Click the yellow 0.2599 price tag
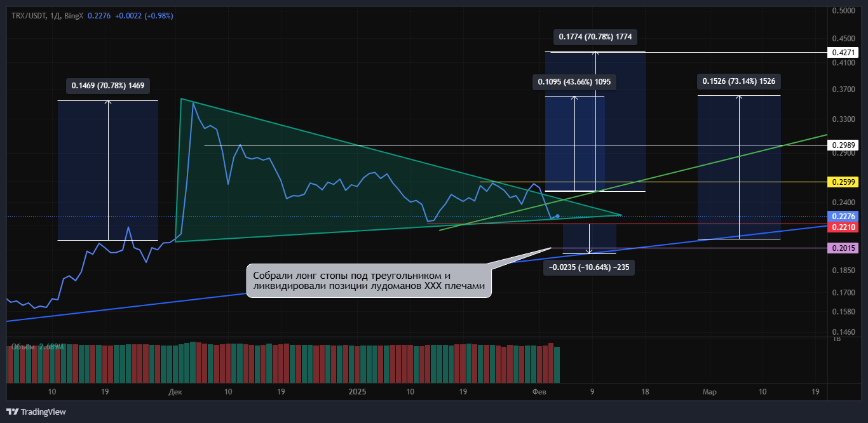 click(x=844, y=182)
